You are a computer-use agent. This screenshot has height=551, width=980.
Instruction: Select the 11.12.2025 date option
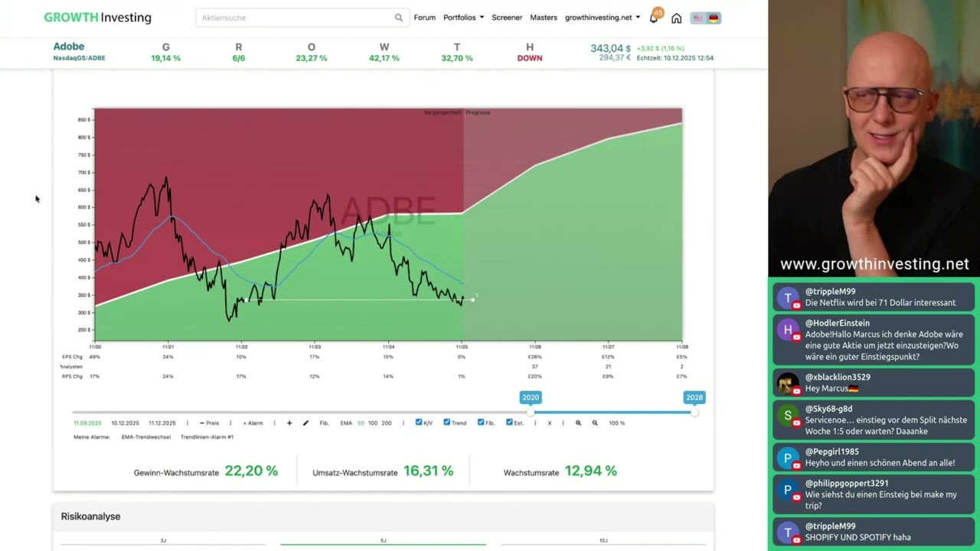(x=162, y=423)
